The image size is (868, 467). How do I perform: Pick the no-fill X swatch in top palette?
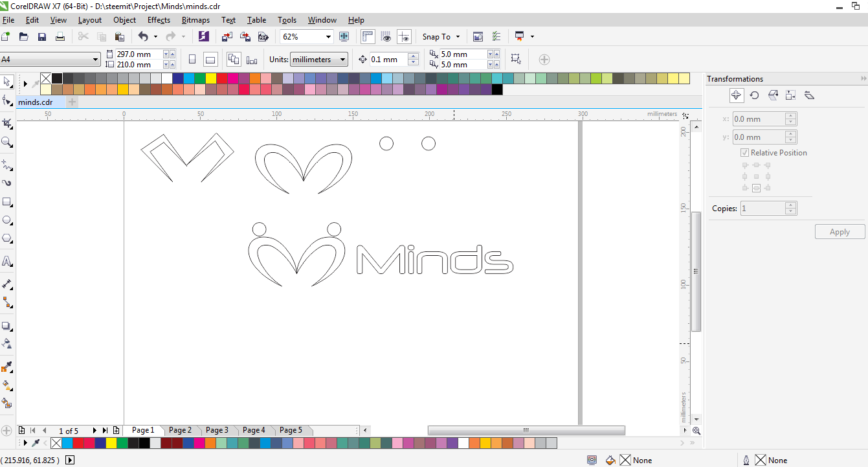(x=46, y=78)
